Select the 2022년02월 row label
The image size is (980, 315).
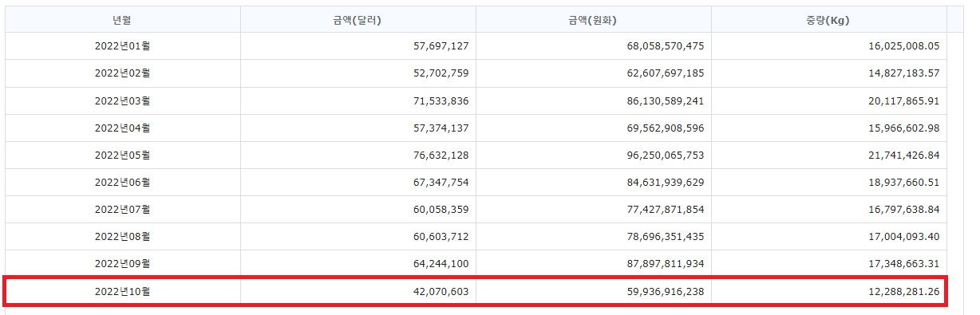point(122,73)
